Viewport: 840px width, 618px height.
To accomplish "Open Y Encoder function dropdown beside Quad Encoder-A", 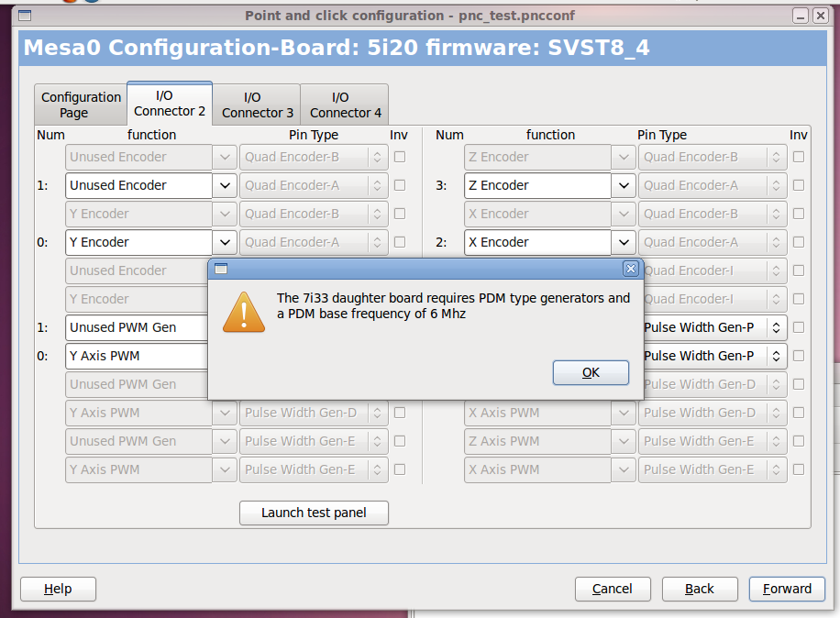I will coord(225,242).
